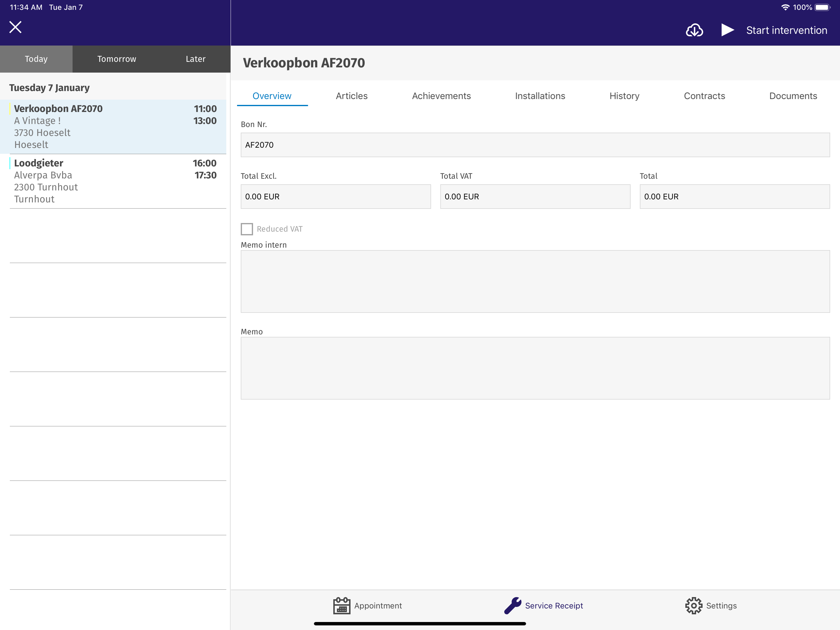Click the 11:00 start time
Viewport: 840px width, 630px height.
[205, 109]
